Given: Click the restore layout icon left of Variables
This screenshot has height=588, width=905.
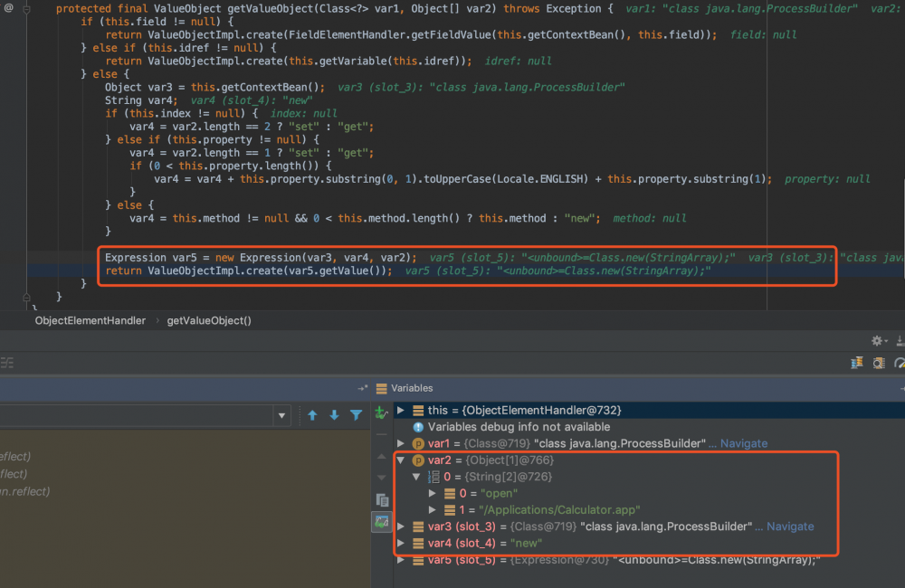Looking at the screenshot, I should coord(363,388).
